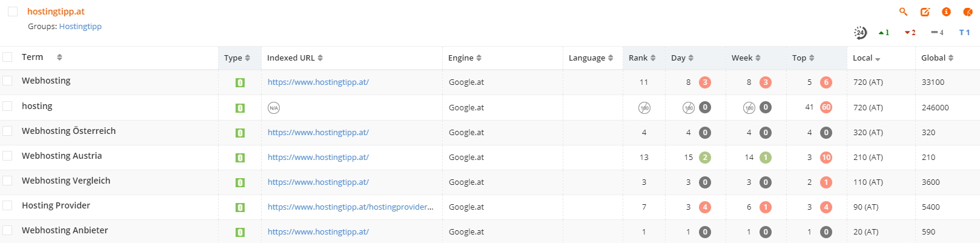
Task: Click the term text 'Hosting Provider'
Action: point(56,205)
